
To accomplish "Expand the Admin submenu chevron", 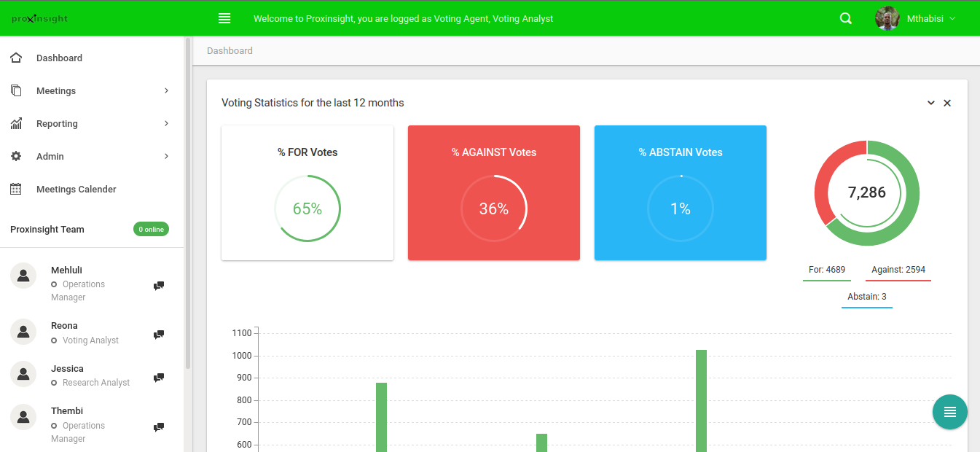I will coord(166,156).
